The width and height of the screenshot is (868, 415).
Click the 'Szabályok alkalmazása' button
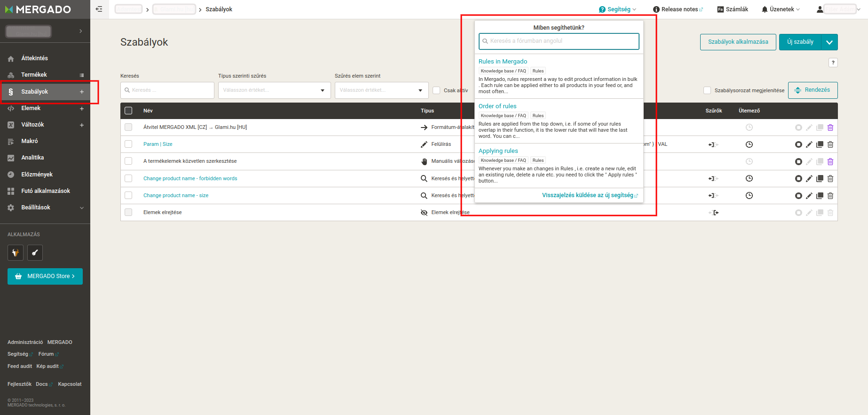pyautogui.click(x=738, y=42)
